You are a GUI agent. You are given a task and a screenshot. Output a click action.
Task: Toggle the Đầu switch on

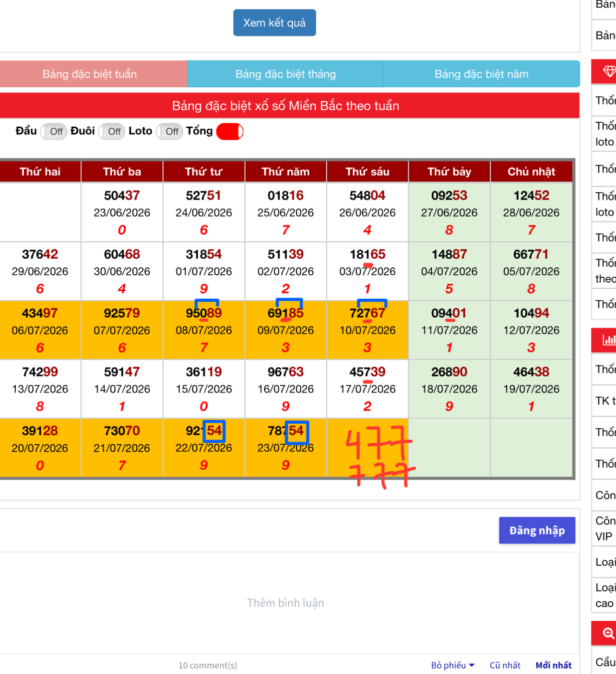pyautogui.click(x=53, y=131)
